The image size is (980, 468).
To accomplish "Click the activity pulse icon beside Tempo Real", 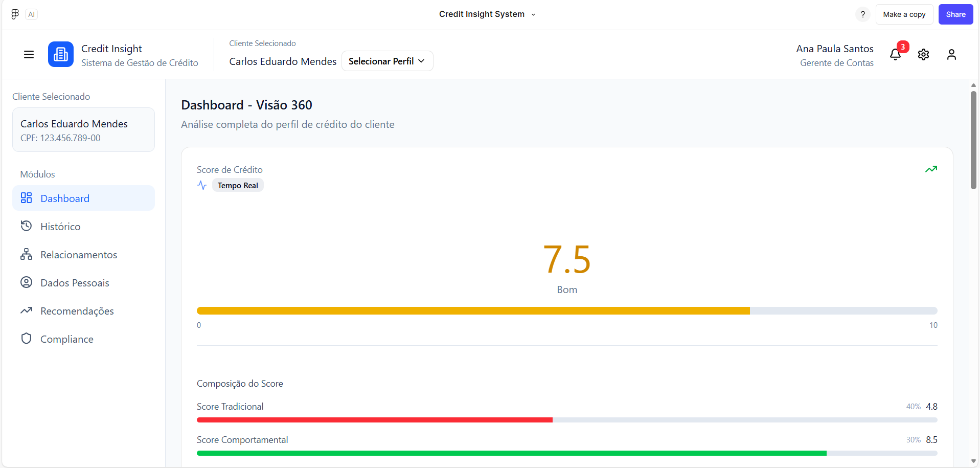I will coord(202,185).
